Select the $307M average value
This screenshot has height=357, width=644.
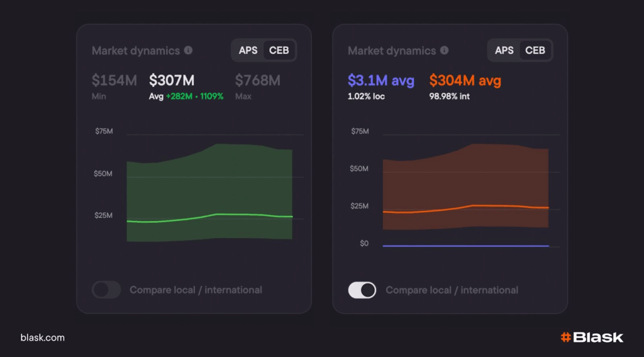coord(172,81)
